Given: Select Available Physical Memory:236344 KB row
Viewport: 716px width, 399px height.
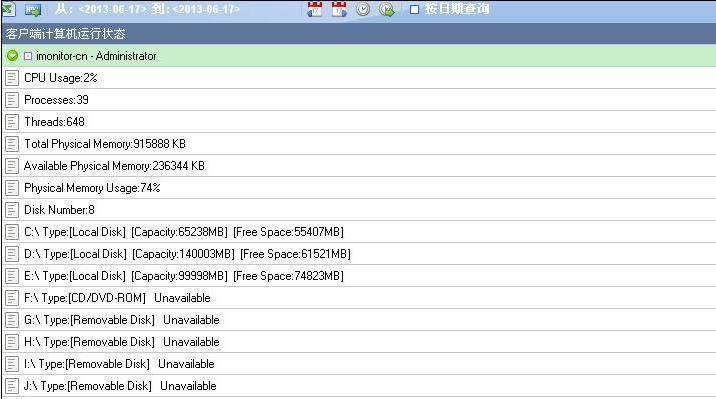Looking at the screenshot, I should click(x=359, y=166).
